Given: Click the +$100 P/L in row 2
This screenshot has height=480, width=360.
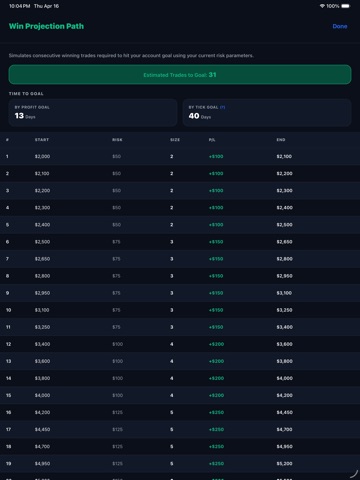Looking at the screenshot, I should point(216,174).
